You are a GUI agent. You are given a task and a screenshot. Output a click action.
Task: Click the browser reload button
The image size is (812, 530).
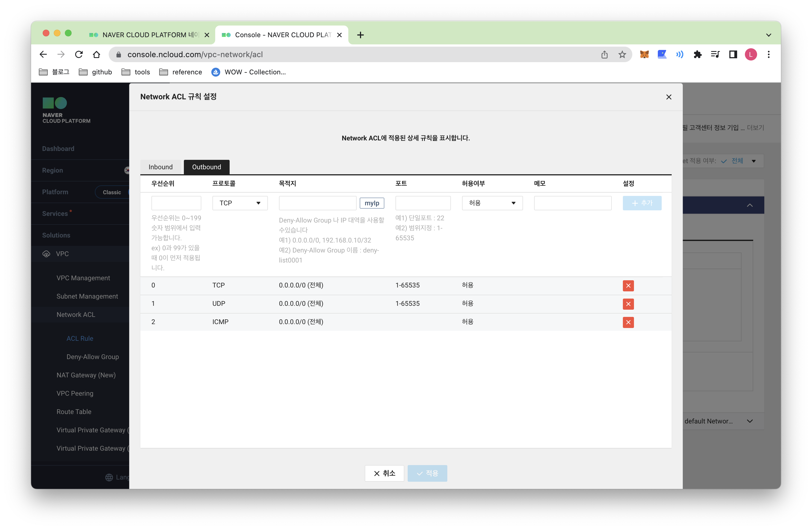coord(79,55)
